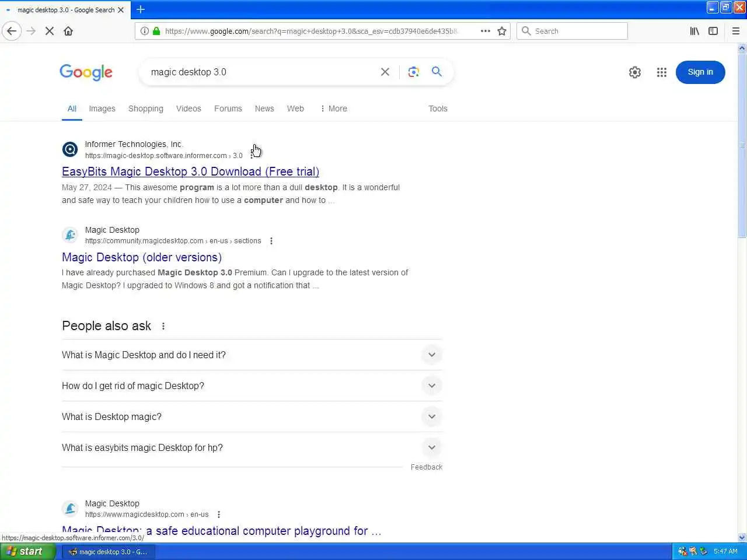Image resolution: width=747 pixels, height=560 pixels.
Task: Go back to the previous page
Action: 12,31
